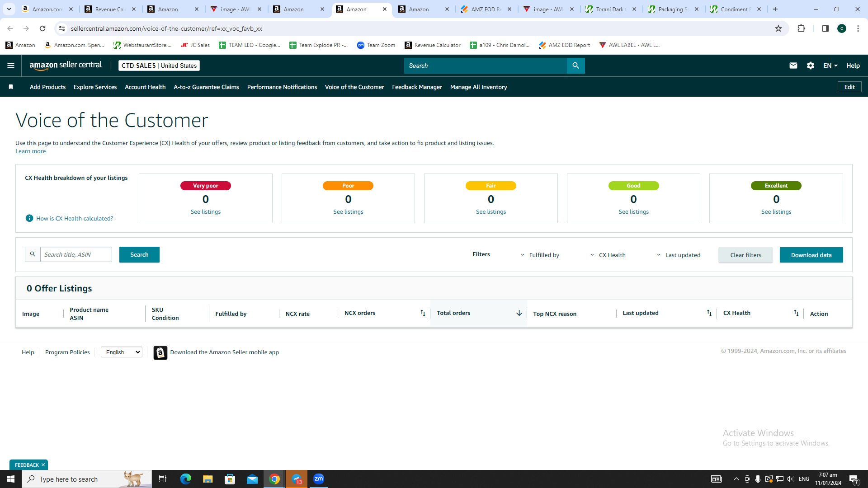Open Add Products menu item
This screenshot has width=868, height=488.
(x=47, y=87)
